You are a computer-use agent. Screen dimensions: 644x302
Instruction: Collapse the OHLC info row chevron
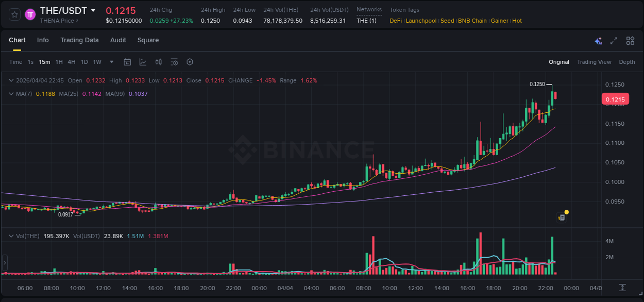point(10,80)
